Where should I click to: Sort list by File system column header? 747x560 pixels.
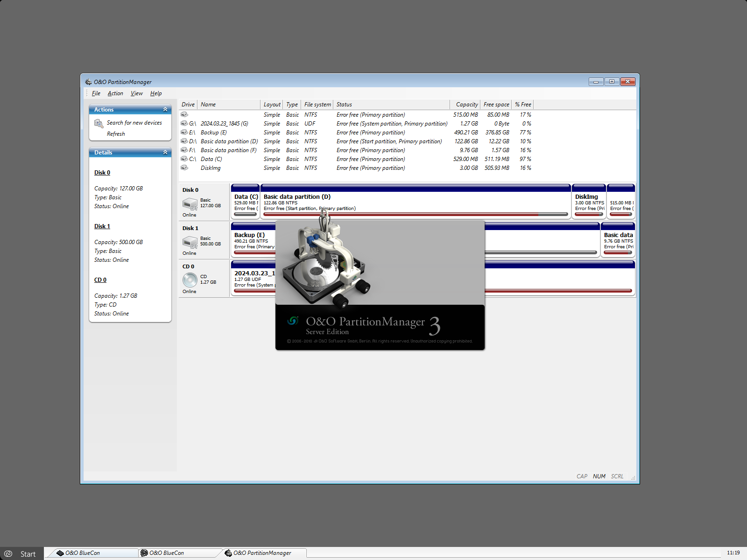317,105
